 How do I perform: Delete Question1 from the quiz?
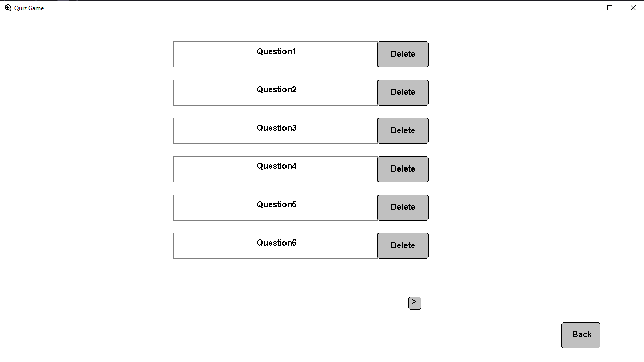[x=402, y=54]
